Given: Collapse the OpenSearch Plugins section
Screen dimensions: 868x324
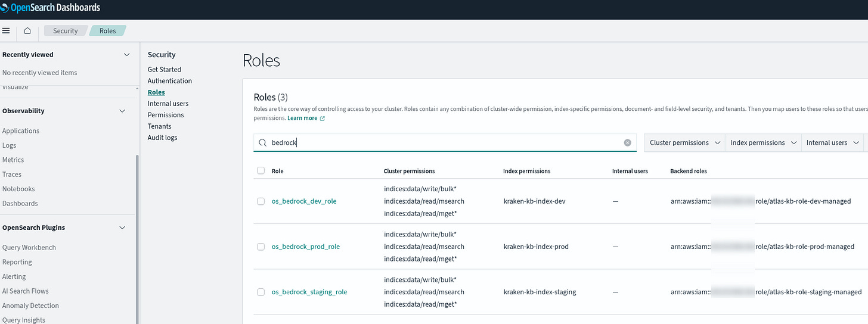Looking at the screenshot, I should 122,228.
